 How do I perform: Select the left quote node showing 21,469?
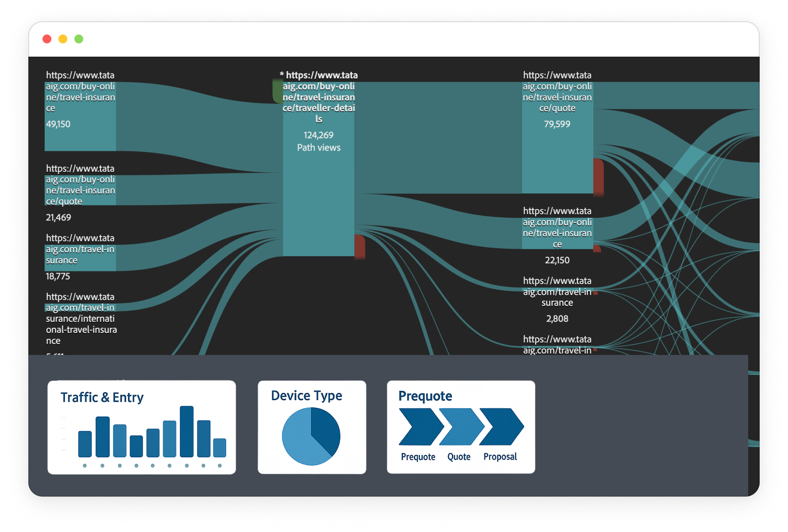(x=80, y=190)
